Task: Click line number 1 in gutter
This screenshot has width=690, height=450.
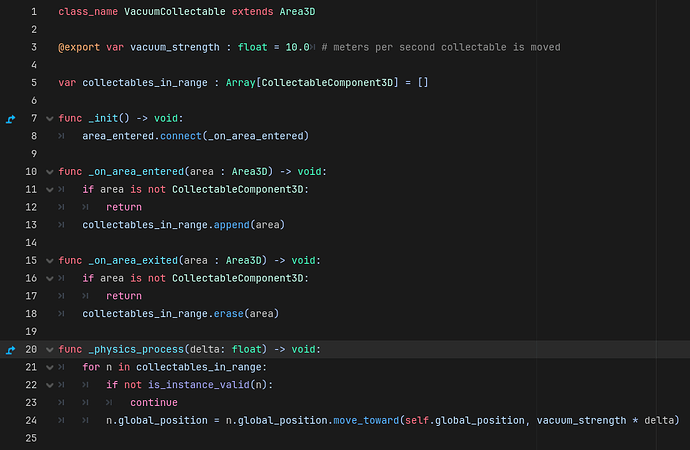Action: (34, 11)
